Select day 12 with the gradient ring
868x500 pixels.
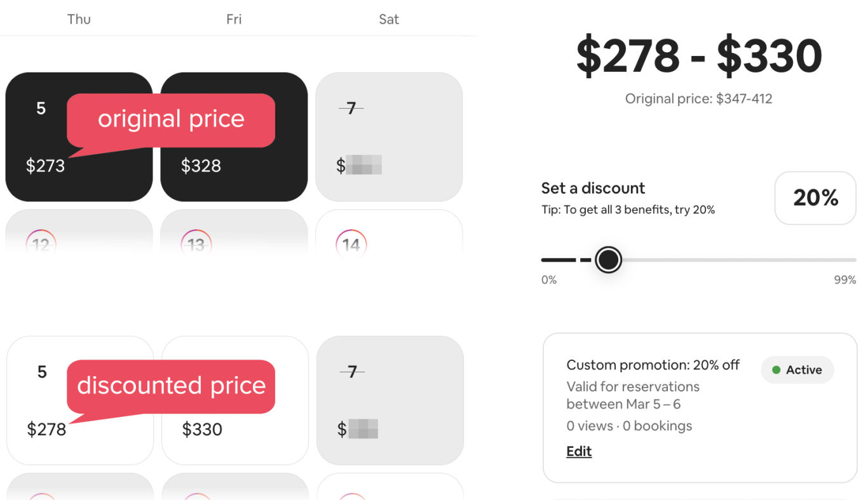tap(41, 243)
